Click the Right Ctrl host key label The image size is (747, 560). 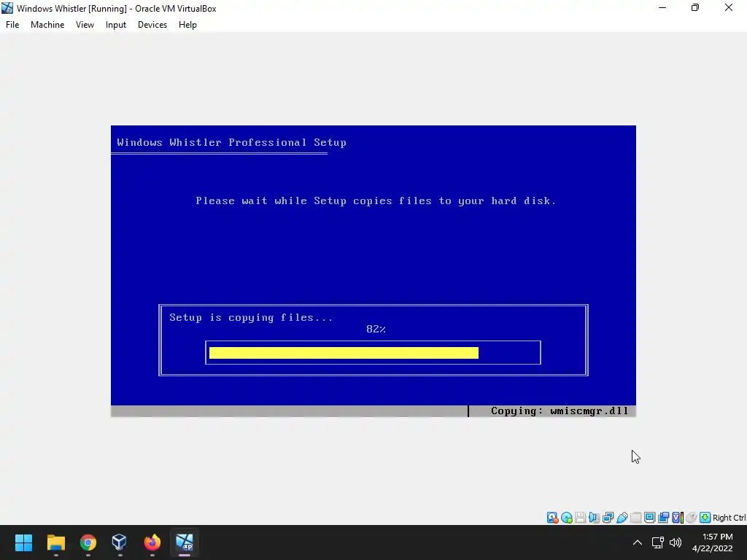729,518
